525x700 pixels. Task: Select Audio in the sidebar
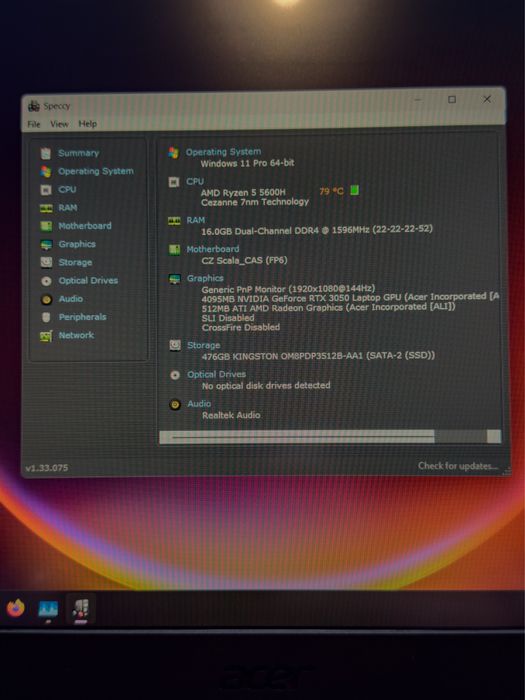[x=71, y=299]
